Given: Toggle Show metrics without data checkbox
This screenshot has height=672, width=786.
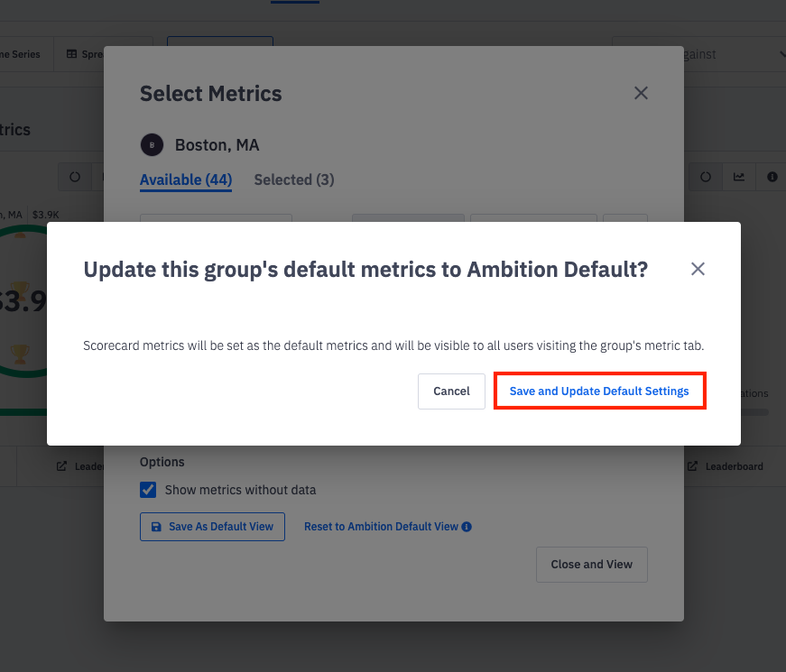Looking at the screenshot, I should coord(148,490).
